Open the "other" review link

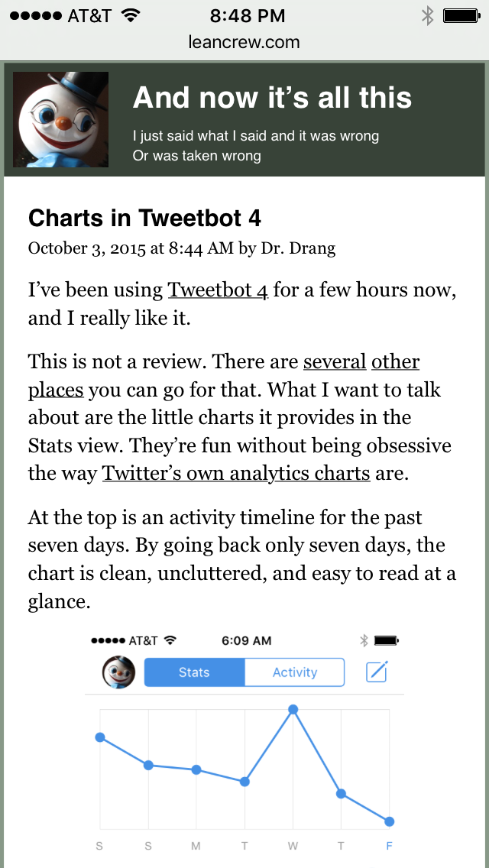coord(395,361)
